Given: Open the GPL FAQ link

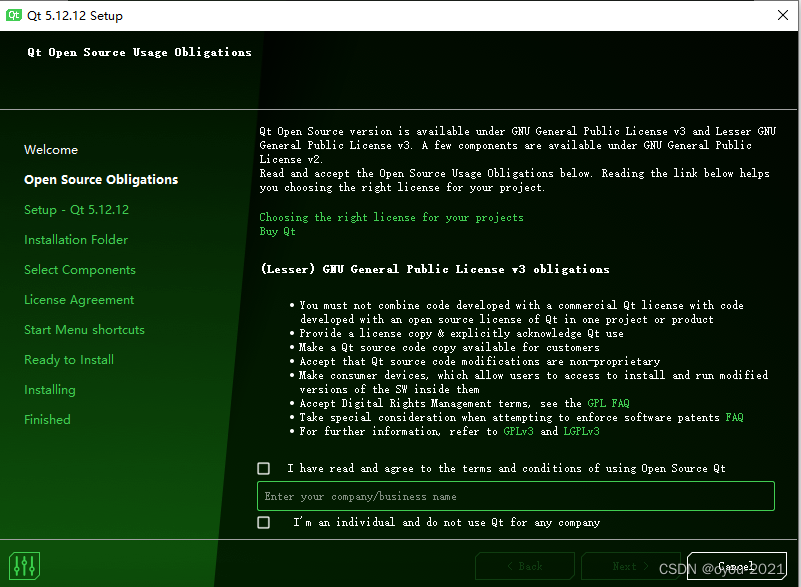Looking at the screenshot, I should coord(608,404).
